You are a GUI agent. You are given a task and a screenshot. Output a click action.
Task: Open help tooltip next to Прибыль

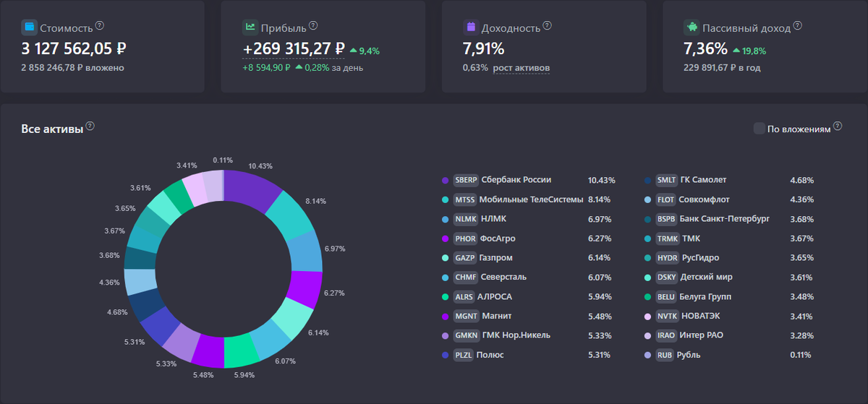tap(313, 25)
